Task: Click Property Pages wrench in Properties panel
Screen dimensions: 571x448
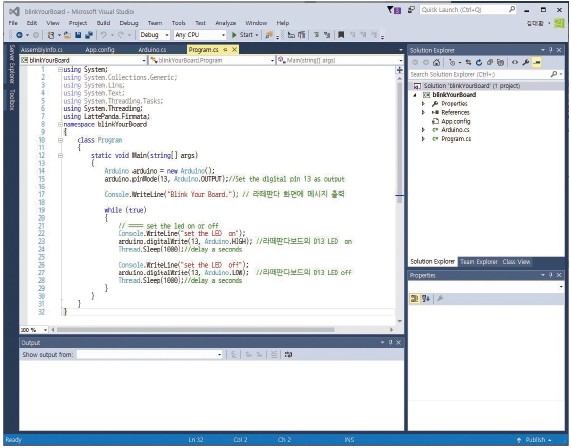Action: tap(440, 299)
